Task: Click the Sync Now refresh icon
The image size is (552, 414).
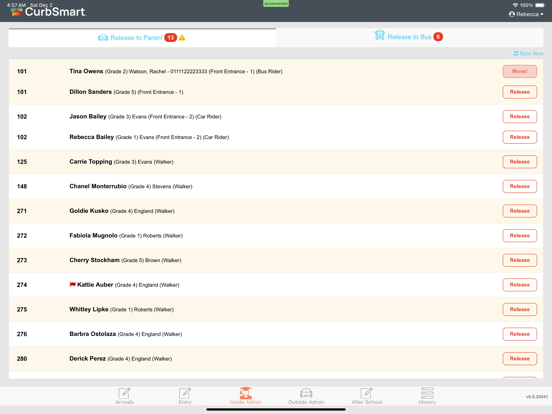Action: (516, 54)
